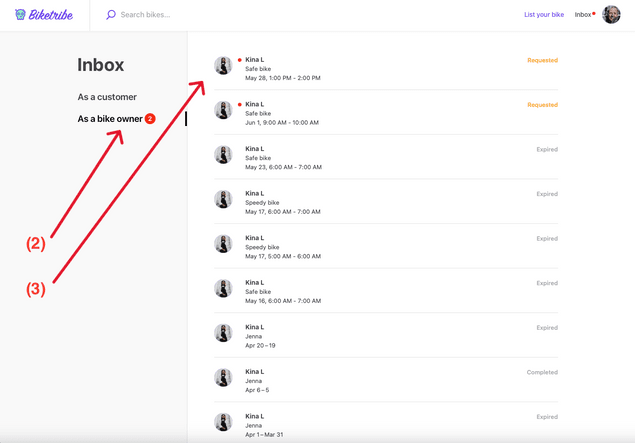Click the red badge showing 2 notifications
Screen dimensions: 635x443
(x=150, y=119)
